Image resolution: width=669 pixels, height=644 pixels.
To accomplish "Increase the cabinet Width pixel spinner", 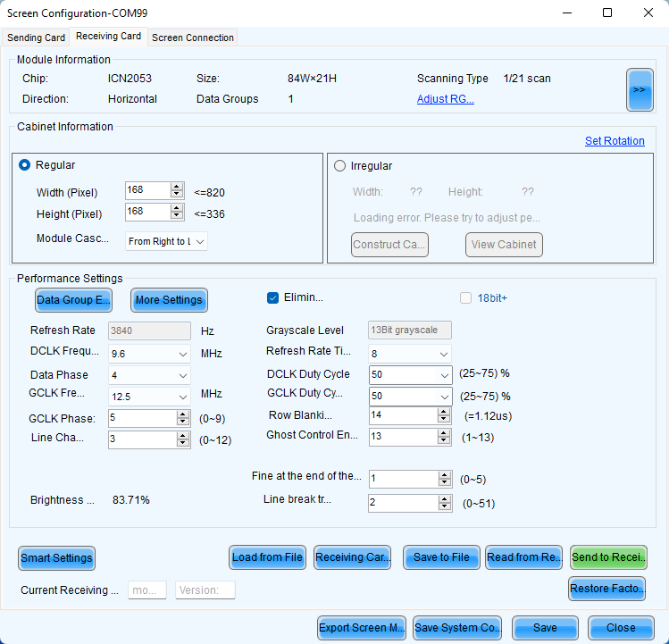I will coord(177,187).
